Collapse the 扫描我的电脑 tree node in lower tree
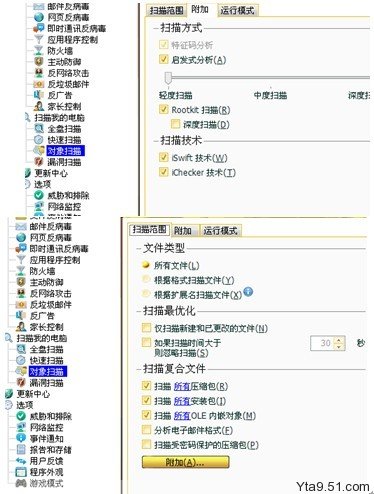Viewport: 374px width, 494px height. click(x=9, y=338)
